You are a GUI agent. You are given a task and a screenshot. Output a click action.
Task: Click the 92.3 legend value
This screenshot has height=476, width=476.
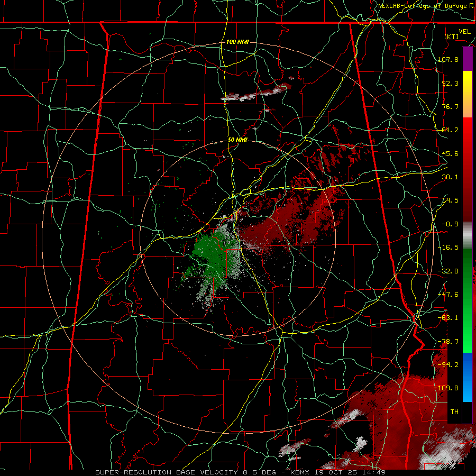[x=450, y=83]
